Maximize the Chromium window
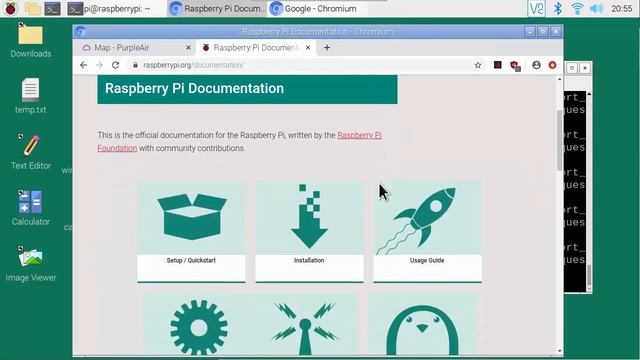 (543, 31)
